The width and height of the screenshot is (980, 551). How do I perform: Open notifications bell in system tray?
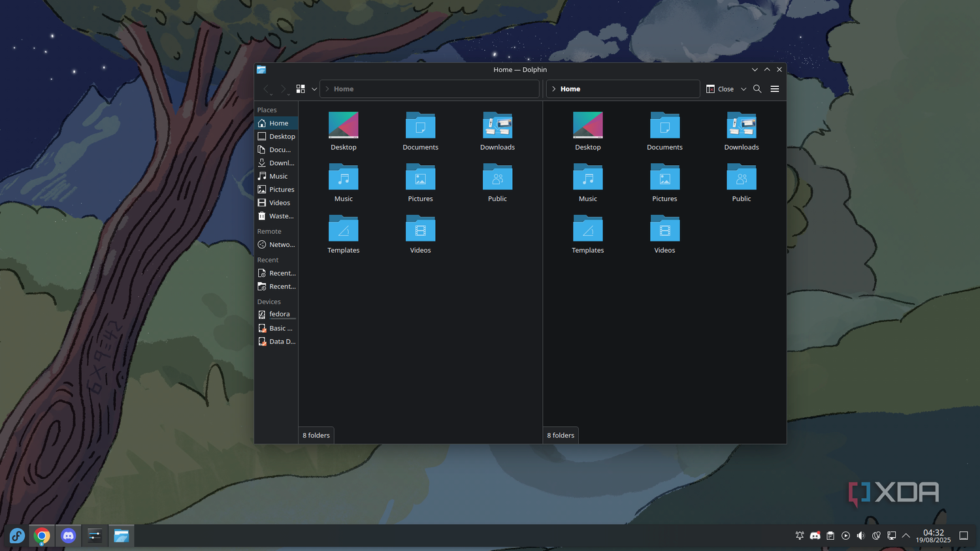click(800, 536)
